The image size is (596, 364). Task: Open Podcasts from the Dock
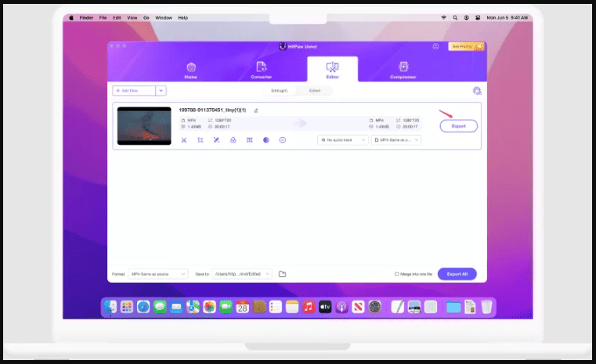341,307
